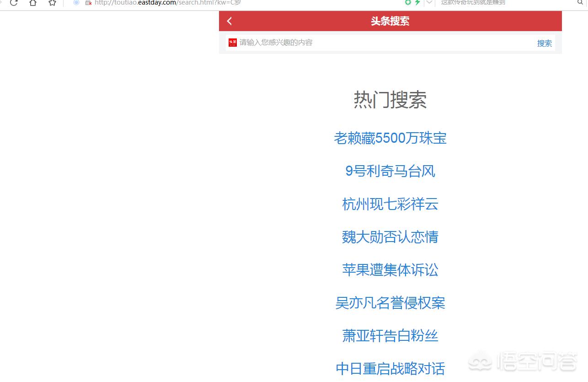Click the 头条搜索 header title
Viewport: 588px width, 382px height.
pyautogui.click(x=390, y=21)
